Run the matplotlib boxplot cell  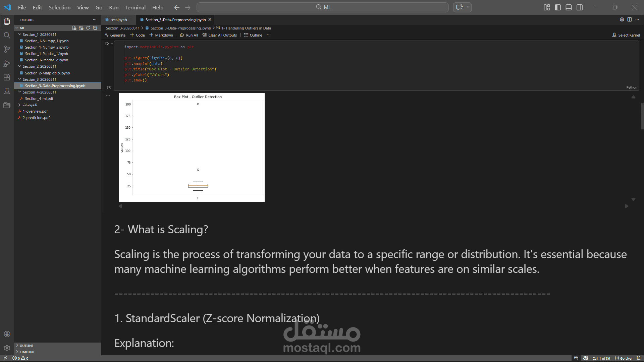(107, 44)
